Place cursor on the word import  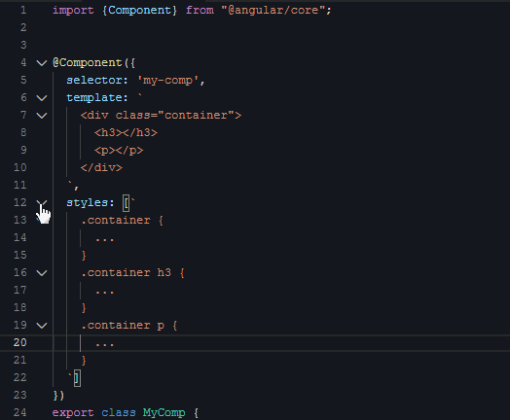pos(73,11)
